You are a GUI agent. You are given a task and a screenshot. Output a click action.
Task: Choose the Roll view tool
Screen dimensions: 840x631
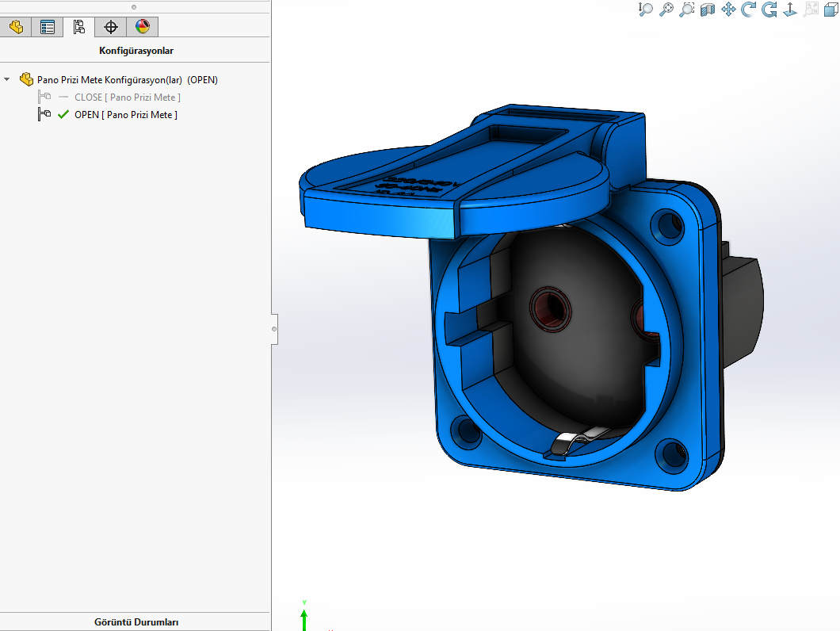[769, 10]
